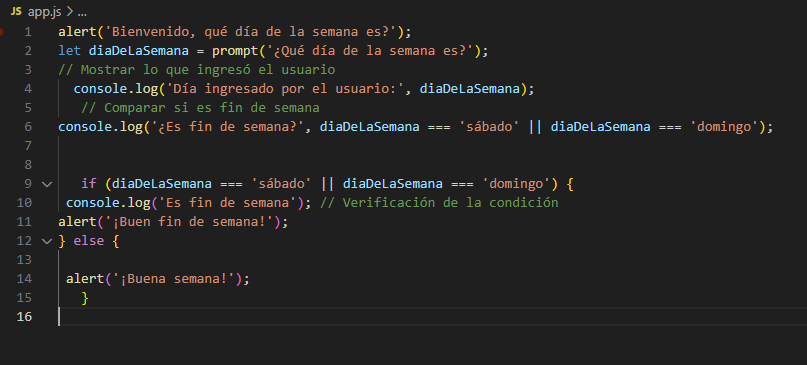This screenshot has width=807, height=365.
Task: Click line number 2 in the gutter
Action: (28, 51)
